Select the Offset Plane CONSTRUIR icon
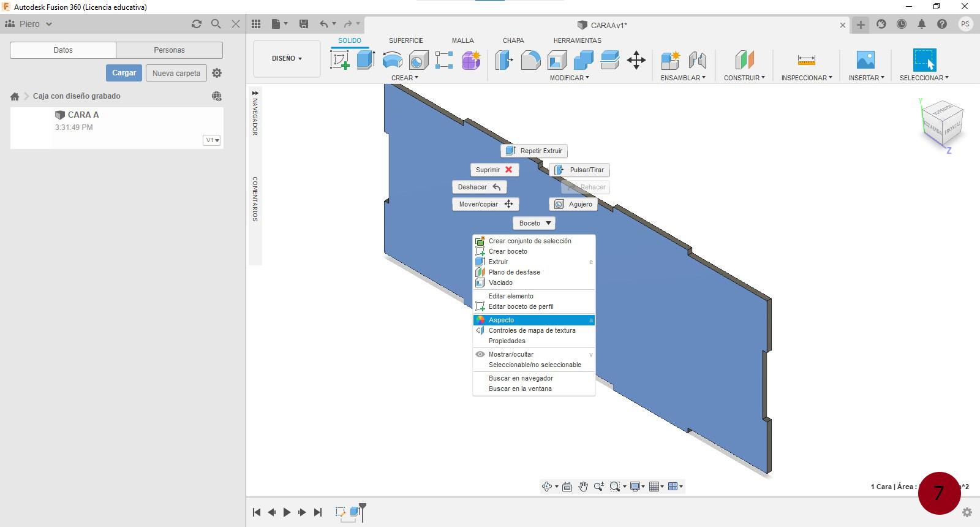Screen dimensions: 980x527 (744, 60)
